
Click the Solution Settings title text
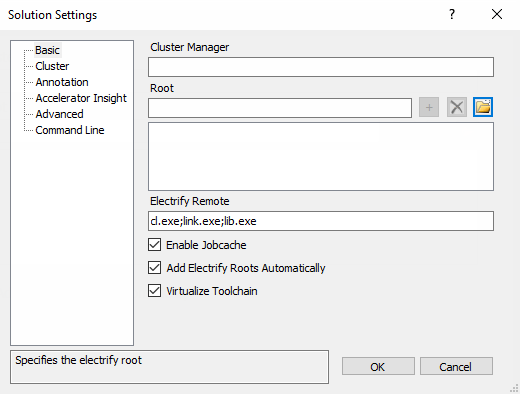52,15
